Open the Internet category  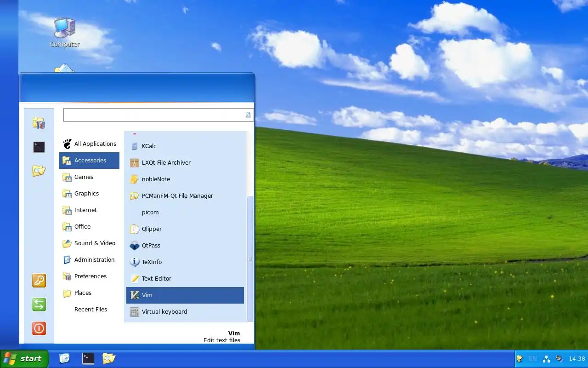tap(89, 210)
